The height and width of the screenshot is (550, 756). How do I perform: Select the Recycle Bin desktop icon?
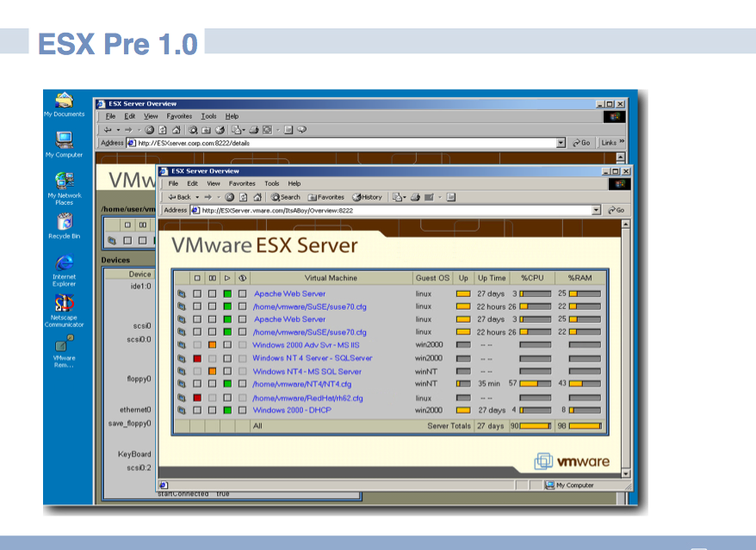64,226
